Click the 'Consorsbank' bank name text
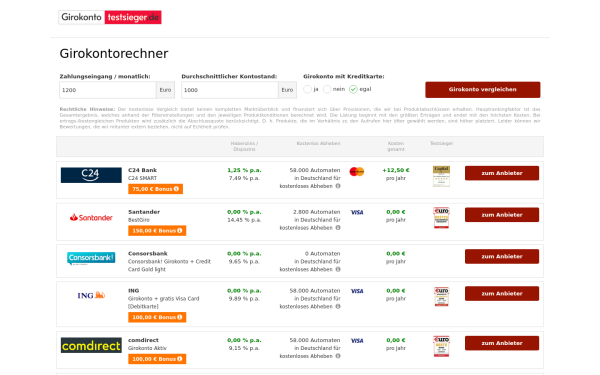 pos(148,254)
